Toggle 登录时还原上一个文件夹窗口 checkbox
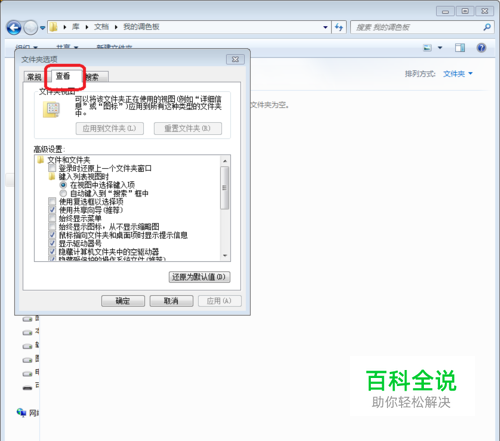This screenshot has height=441, width=500. tap(52, 168)
